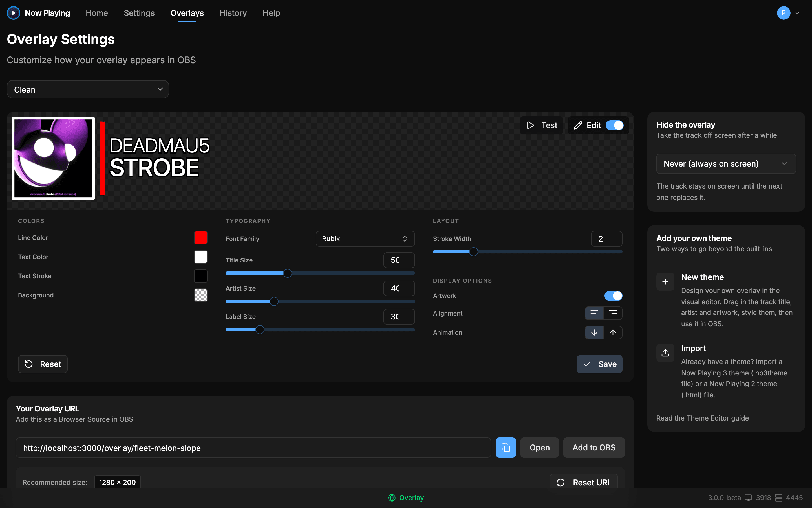Click the 1280 × 200 recommended size
Screen dimensions: 812x508
point(118,482)
